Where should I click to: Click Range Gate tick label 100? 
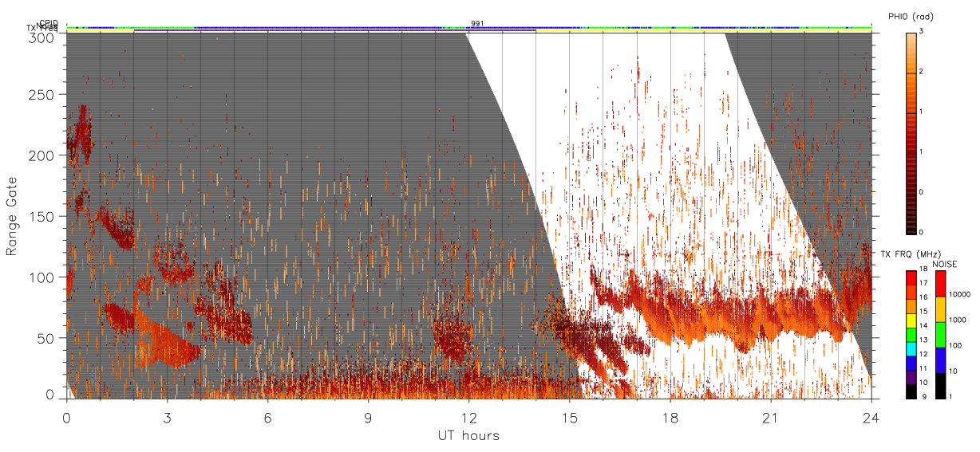[x=42, y=277]
